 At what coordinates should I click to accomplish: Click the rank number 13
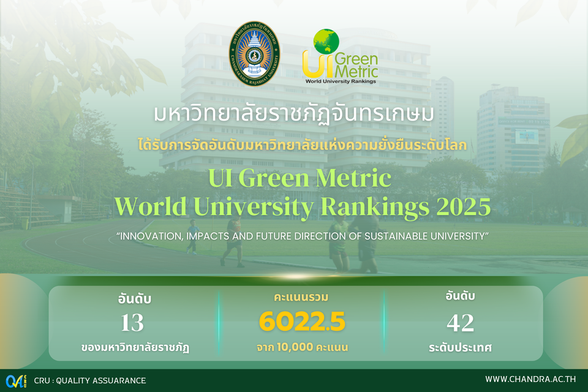(132, 322)
